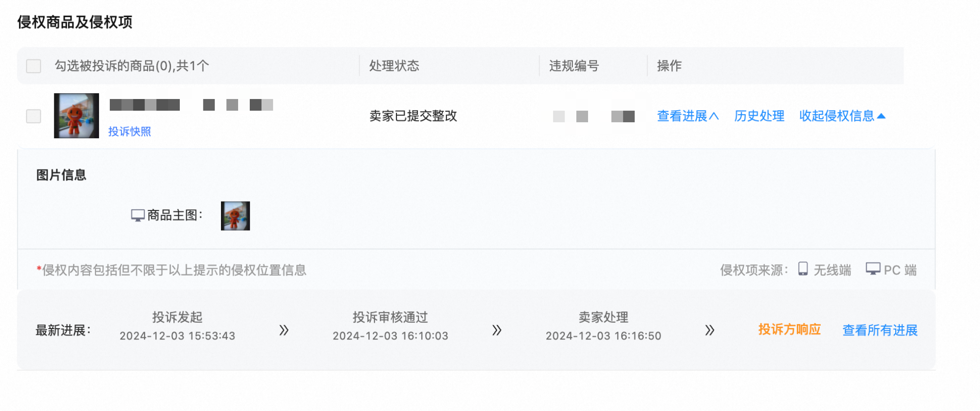
Task: Click the 图片信息 section heading
Action: (x=61, y=175)
